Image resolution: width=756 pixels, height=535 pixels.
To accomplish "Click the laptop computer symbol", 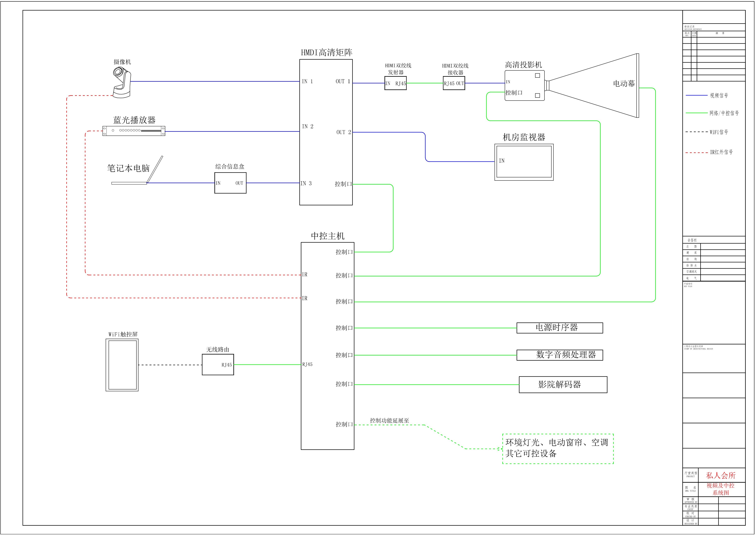I will (x=137, y=170).
